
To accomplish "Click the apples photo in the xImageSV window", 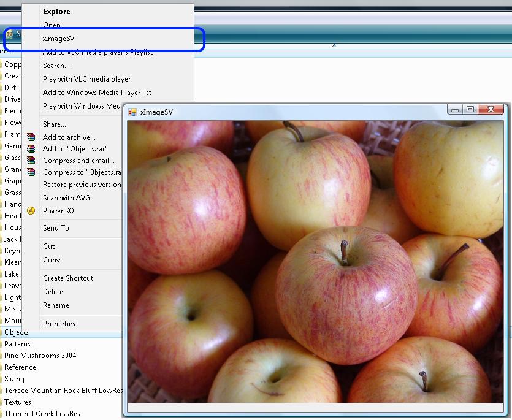I will pyautogui.click(x=315, y=261).
